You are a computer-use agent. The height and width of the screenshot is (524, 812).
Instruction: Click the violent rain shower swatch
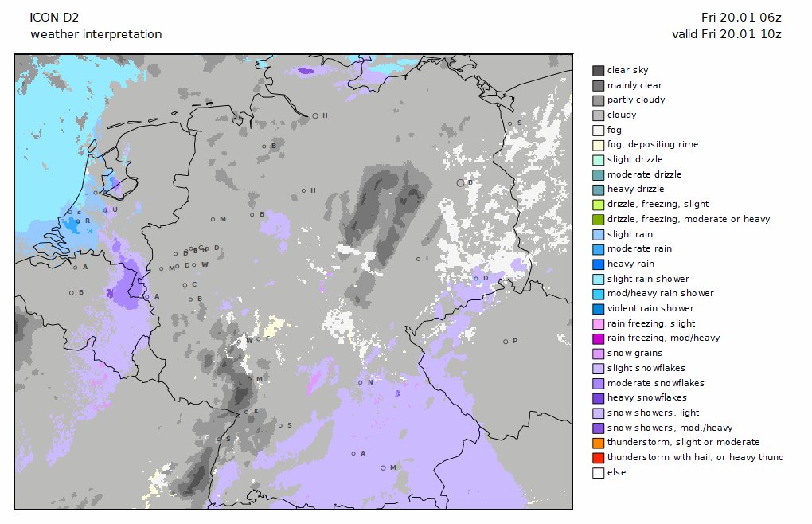pos(598,309)
